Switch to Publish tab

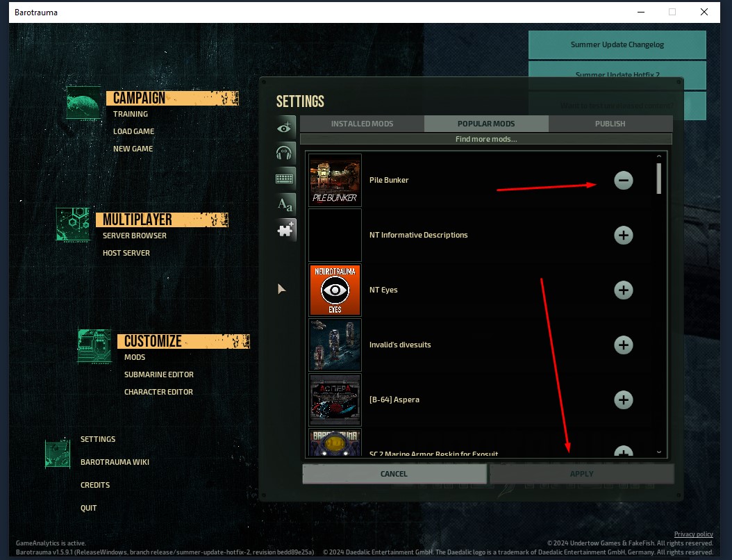pyautogui.click(x=610, y=124)
